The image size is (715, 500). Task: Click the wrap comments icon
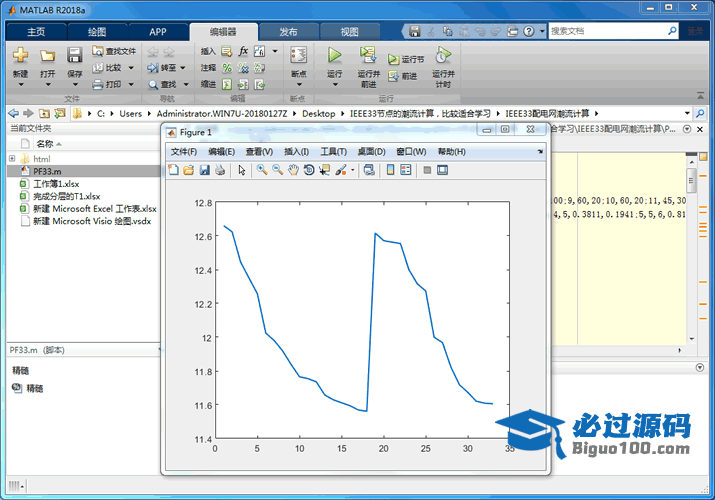(259, 68)
